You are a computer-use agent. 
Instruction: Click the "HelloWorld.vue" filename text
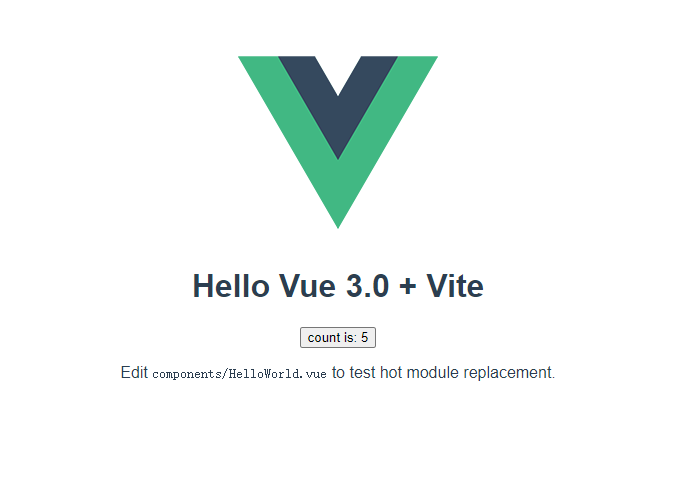coord(278,373)
